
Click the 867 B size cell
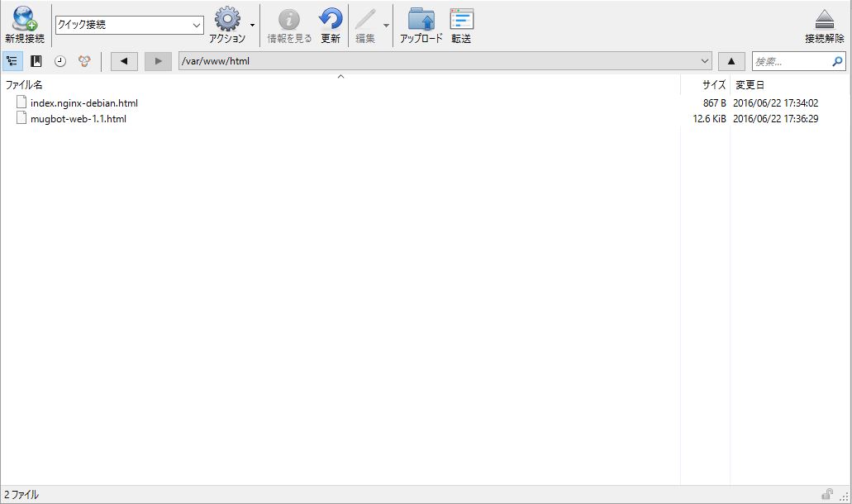pos(715,103)
